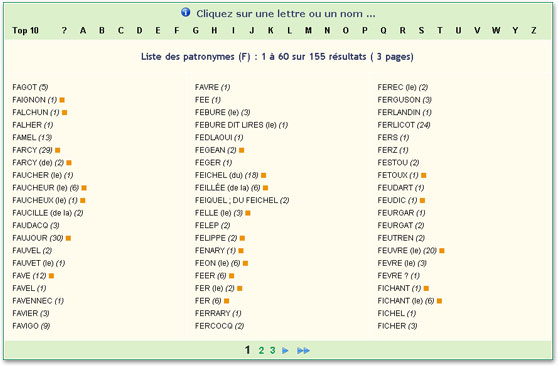Open FEBURE DIT LIRES (le) entry
This screenshot has height=366, width=558.
tap(241, 125)
